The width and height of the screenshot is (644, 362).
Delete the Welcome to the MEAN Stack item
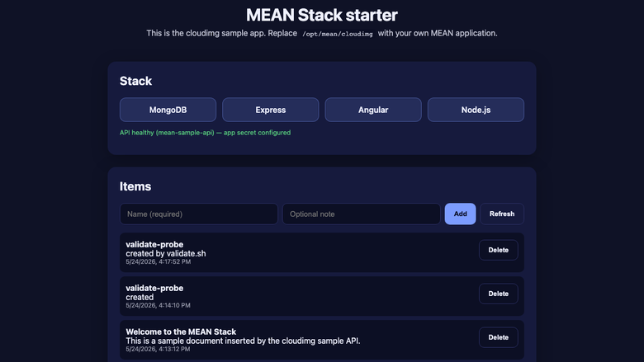498,337
